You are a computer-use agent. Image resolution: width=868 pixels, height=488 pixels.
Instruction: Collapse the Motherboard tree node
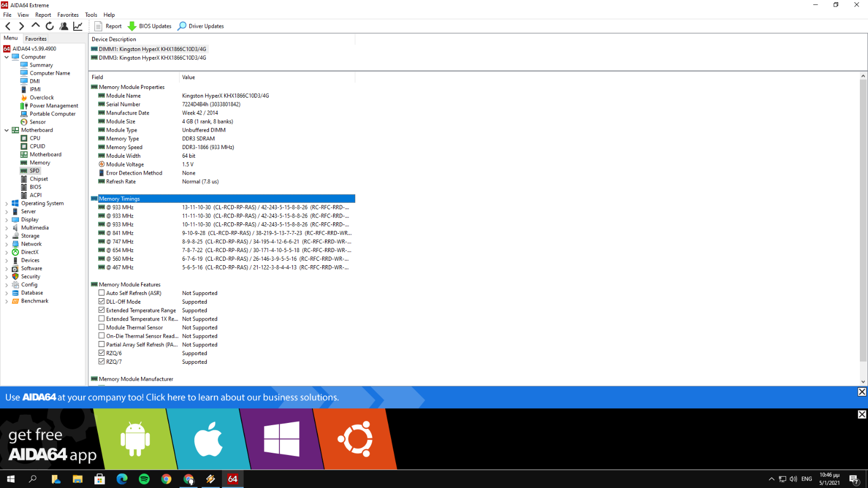point(7,130)
